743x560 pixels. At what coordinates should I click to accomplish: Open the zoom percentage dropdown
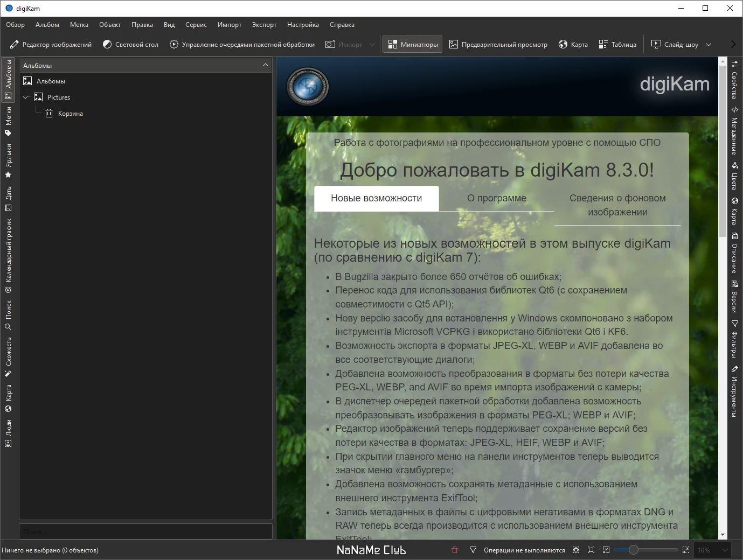coord(725,550)
